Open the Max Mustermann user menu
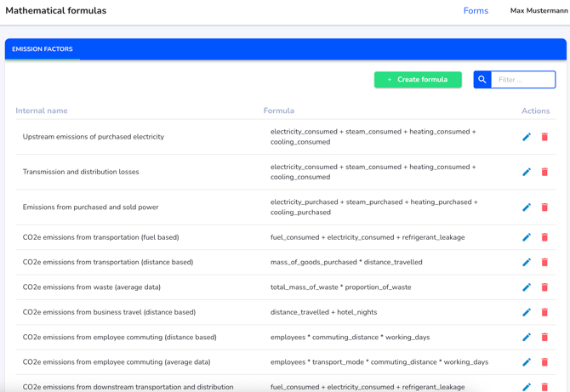 539,11
